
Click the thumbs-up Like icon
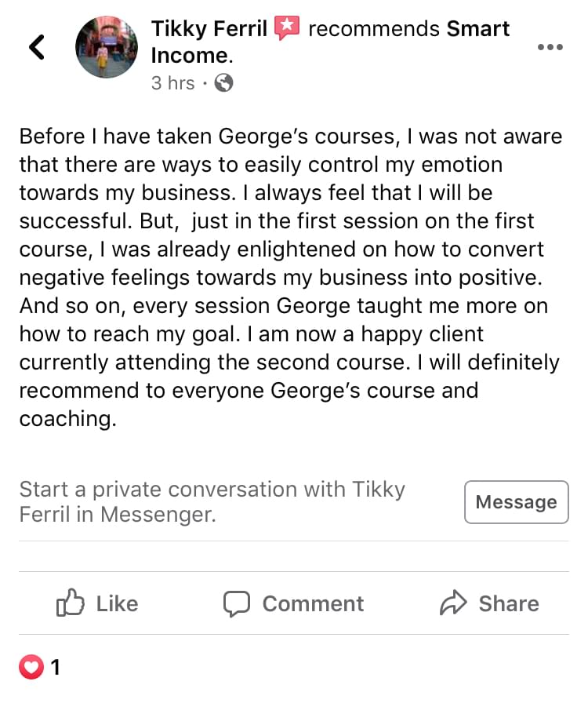pos(71,603)
